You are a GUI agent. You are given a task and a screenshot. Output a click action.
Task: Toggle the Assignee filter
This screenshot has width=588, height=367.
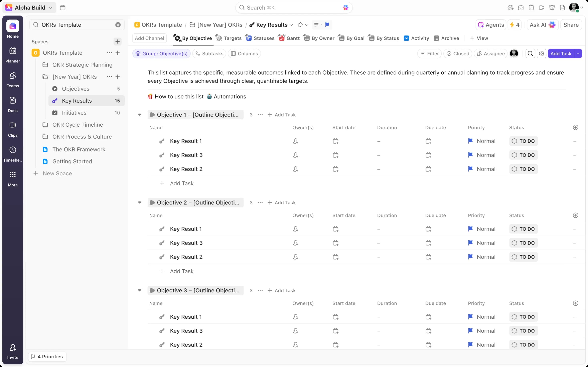(491, 54)
